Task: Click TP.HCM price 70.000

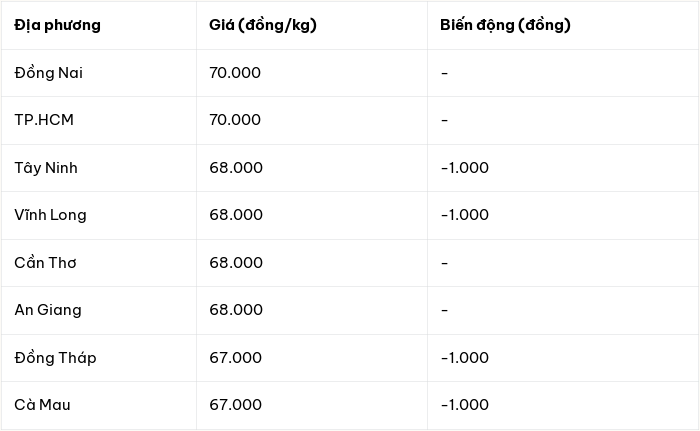Action: pos(235,120)
